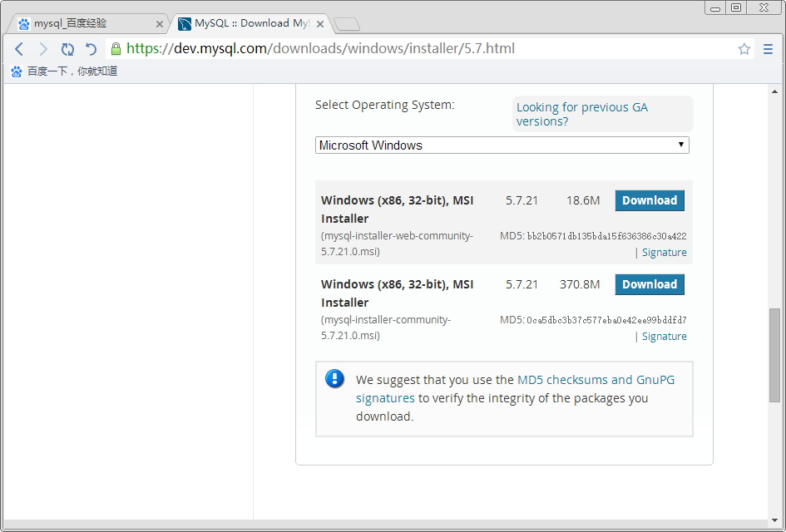Bookmark this page with the star icon
The height and width of the screenshot is (532, 786).
pyautogui.click(x=744, y=49)
